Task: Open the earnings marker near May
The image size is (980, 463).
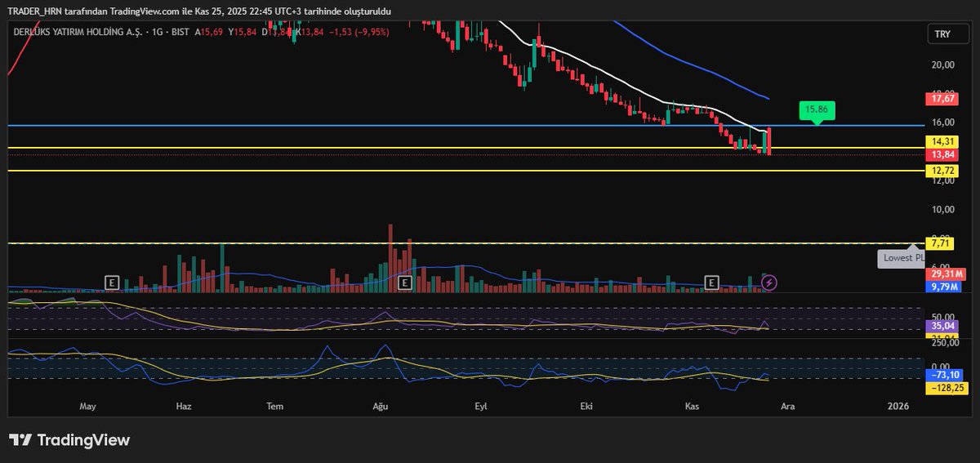Action: tap(112, 283)
